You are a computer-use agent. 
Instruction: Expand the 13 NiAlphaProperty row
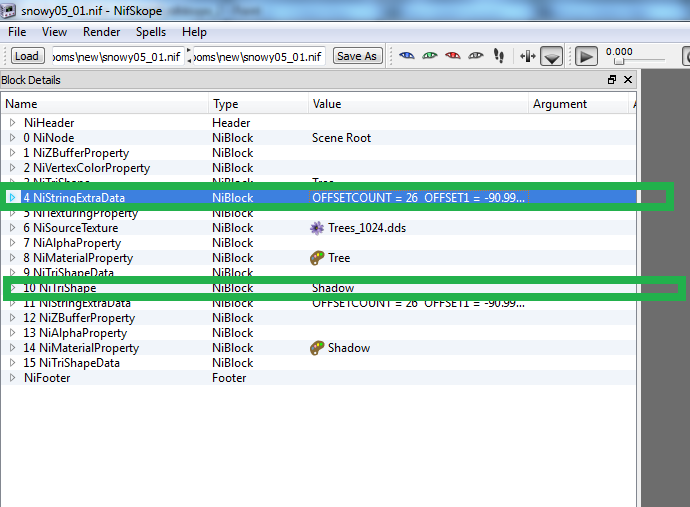(x=13, y=333)
